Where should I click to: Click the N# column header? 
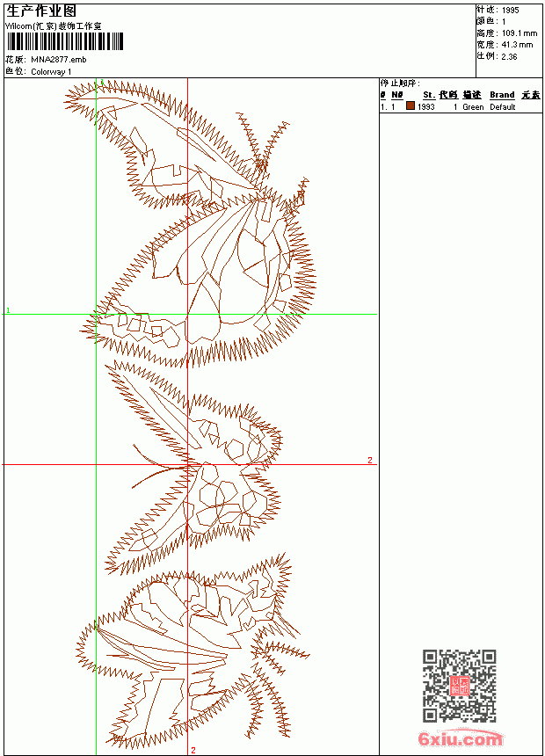pos(397,95)
